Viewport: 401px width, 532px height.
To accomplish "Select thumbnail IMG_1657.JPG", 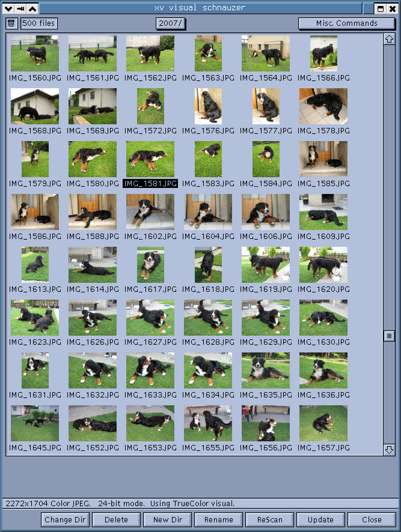I will coord(323,423).
